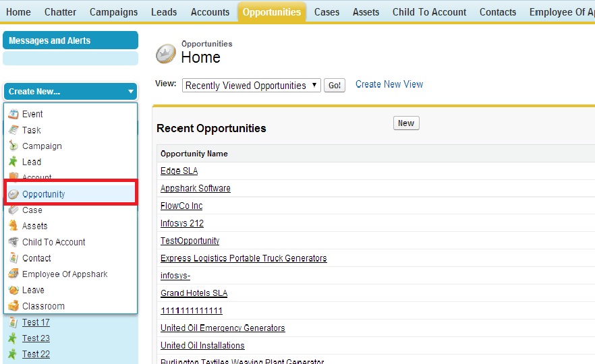Click the New opportunity button
Image resolution: width=595 pixels, height=364 pixels.
pyautogui.click(x=406, y=123)
